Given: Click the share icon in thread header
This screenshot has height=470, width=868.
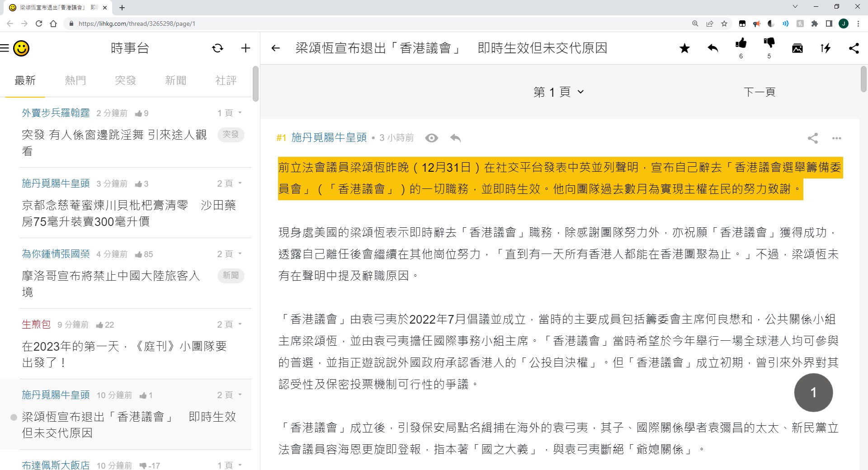Looking at the screenshot, I should pyautogui.click(x=854, y=48).
